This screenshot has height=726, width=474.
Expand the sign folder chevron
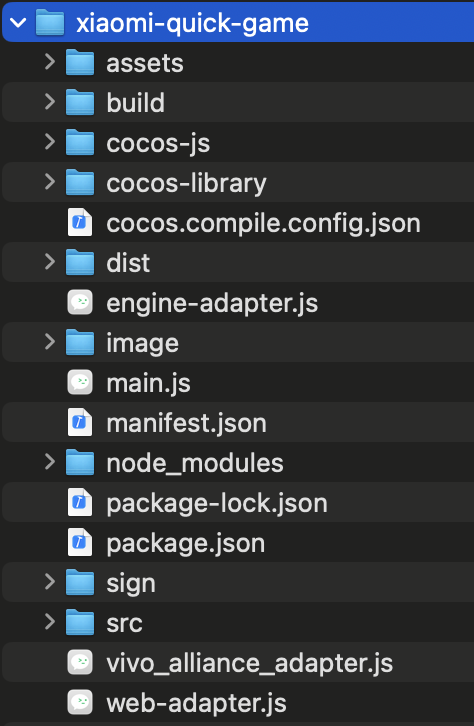50,582
